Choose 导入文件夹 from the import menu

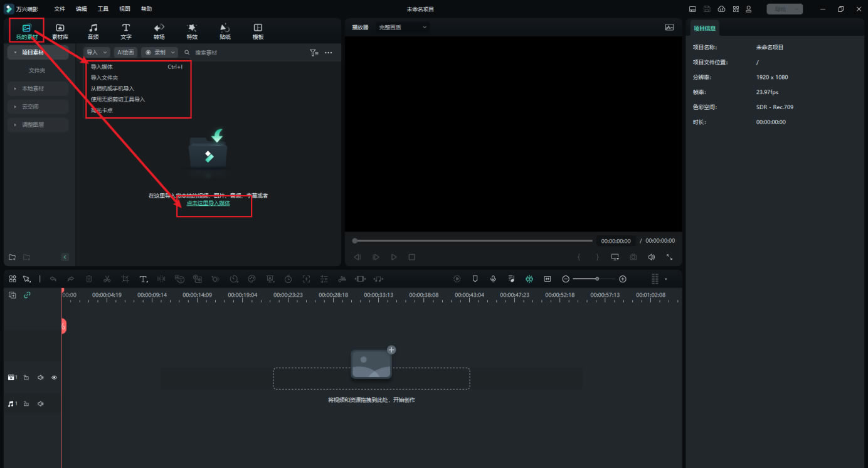[105, 78]
